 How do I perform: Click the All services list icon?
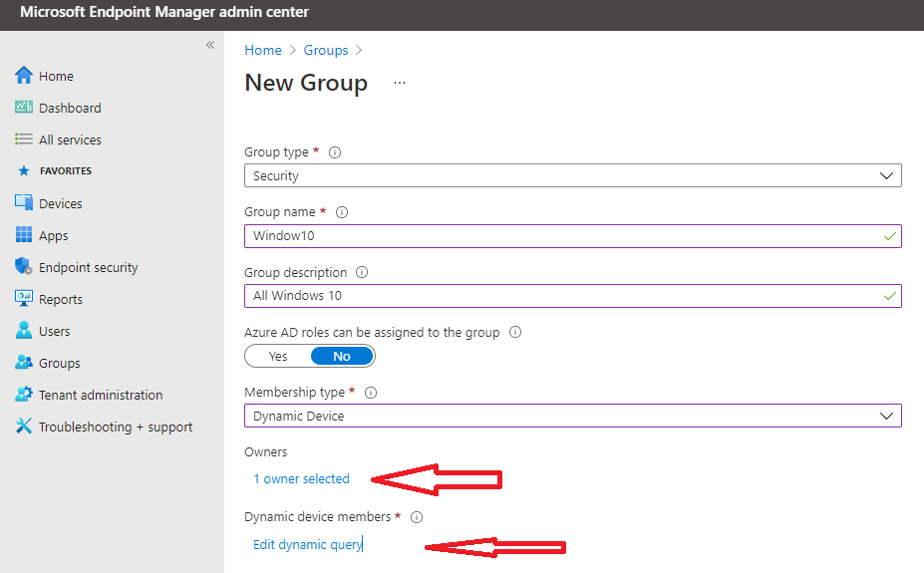click(24, 139)
